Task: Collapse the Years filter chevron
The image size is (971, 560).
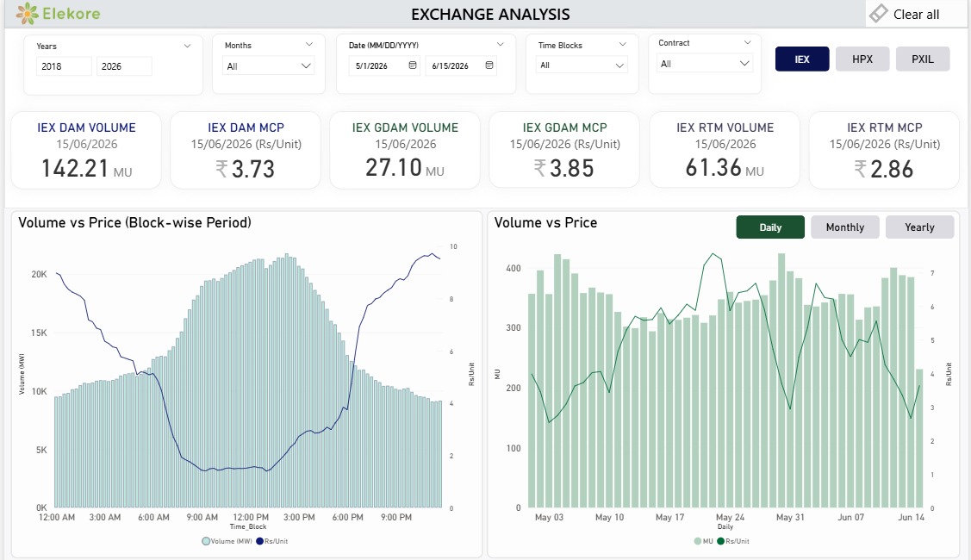Action: pos(187,46)
